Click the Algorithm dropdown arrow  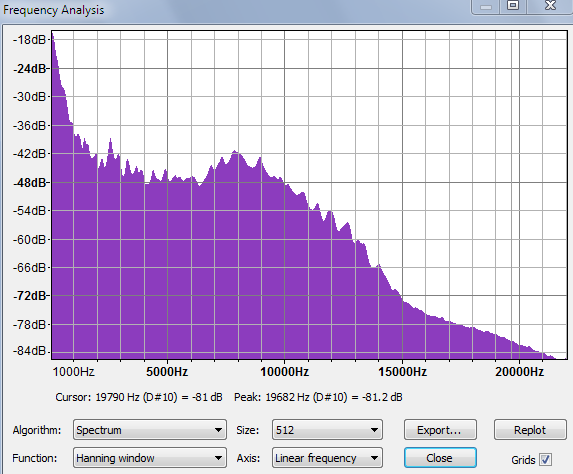[x=219, y=430]
